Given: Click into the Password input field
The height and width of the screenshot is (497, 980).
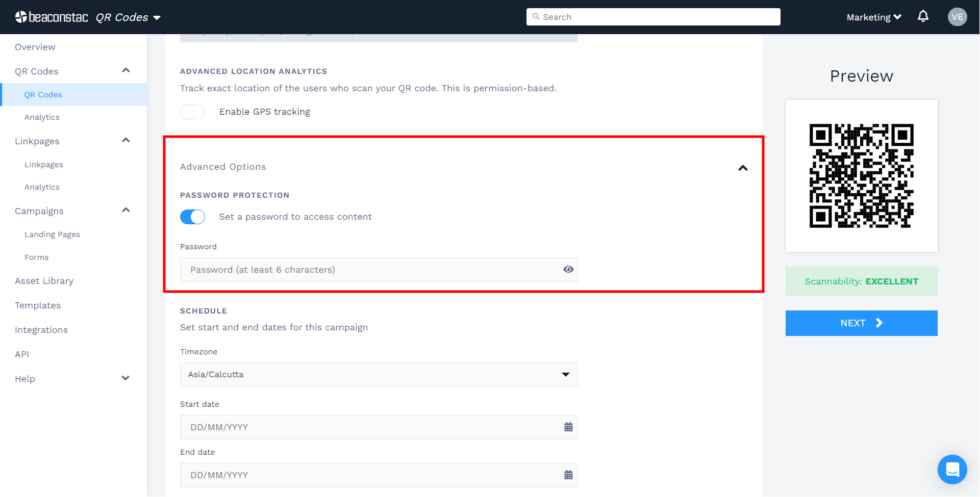Looking at the screenshot, I should click(370, 270).
